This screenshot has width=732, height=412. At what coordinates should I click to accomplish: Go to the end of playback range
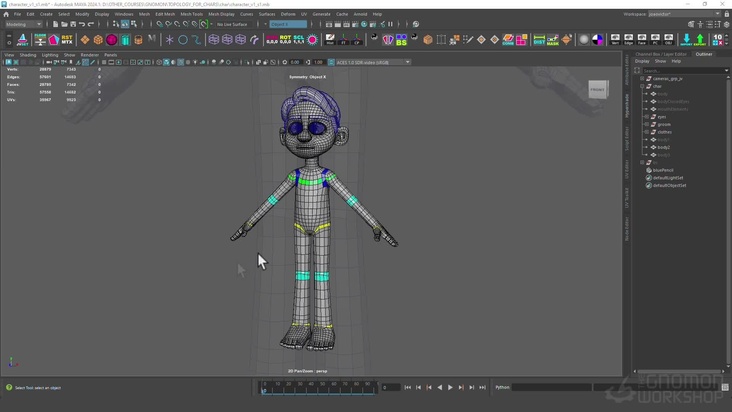(x=482, y=387)
